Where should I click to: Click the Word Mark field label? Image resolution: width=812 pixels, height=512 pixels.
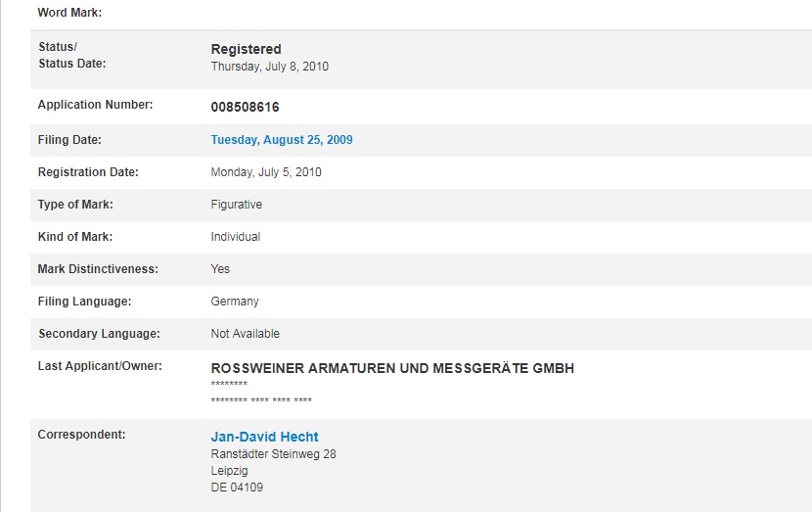click(x=69, y=13)
